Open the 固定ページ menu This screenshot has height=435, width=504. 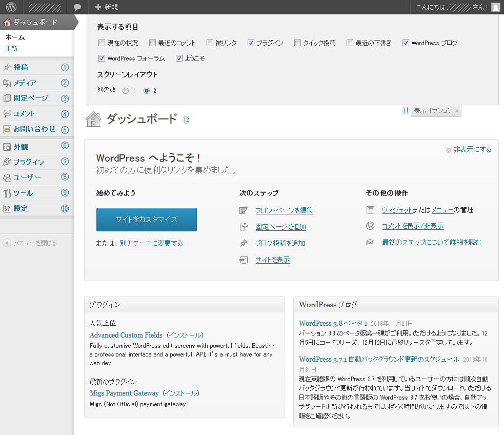[x=36, y=98]
